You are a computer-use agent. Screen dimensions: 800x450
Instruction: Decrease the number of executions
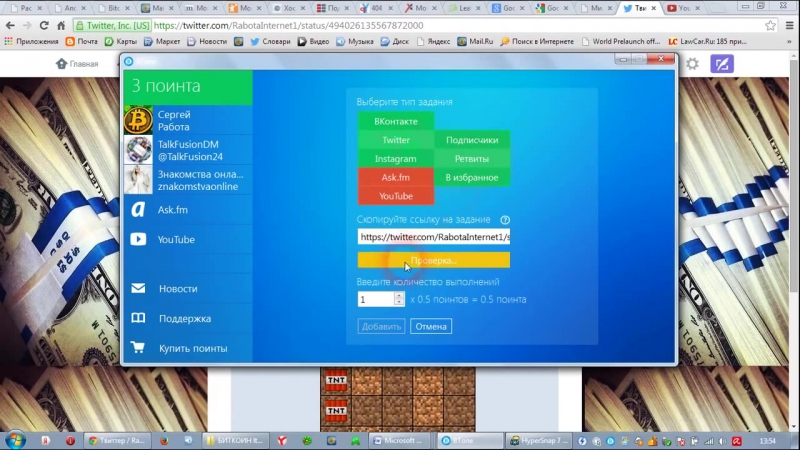pyautogui.click(x=399, y=303)
